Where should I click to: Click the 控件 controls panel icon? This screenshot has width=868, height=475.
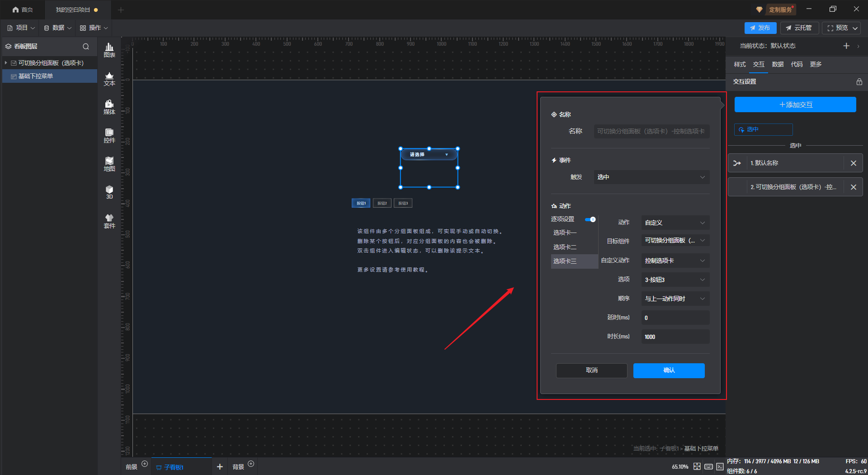click(x=109, y=135)
